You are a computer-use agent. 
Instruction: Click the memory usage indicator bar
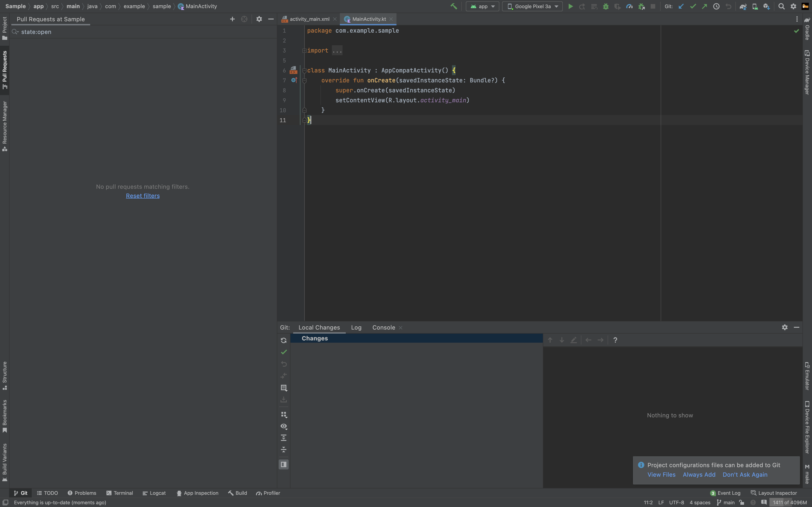coord(790,502)
